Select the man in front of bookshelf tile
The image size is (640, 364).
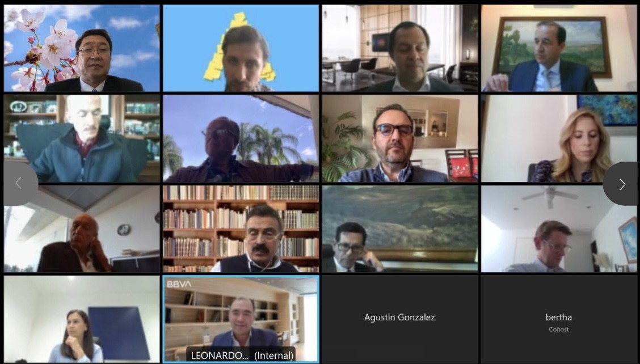tap(241, 229)
